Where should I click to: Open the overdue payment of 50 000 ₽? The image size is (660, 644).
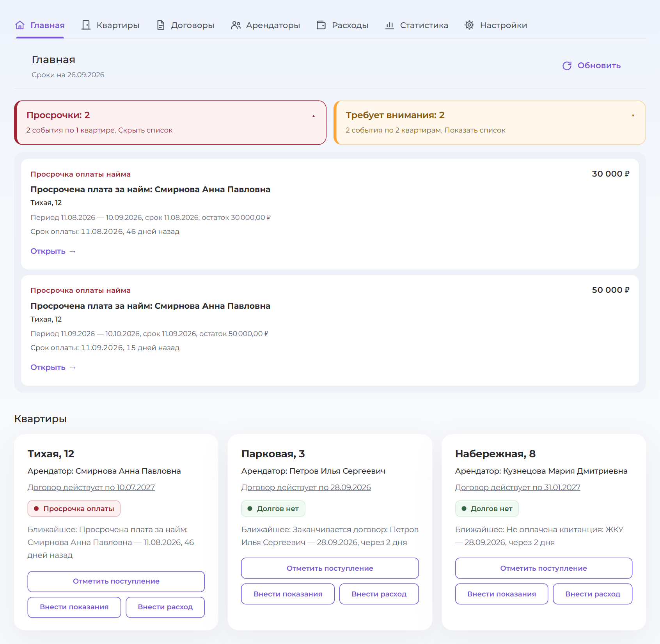pyautogui.click(x=53, y=368)
